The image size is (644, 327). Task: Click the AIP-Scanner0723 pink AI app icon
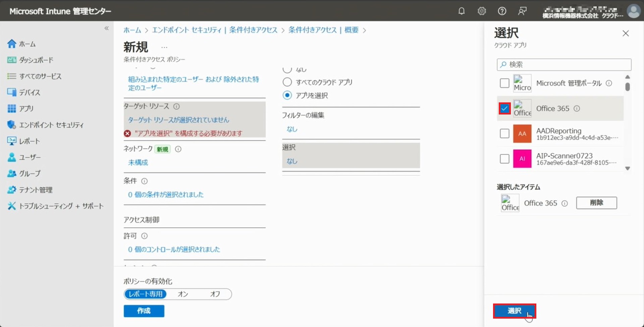[522, 159]
